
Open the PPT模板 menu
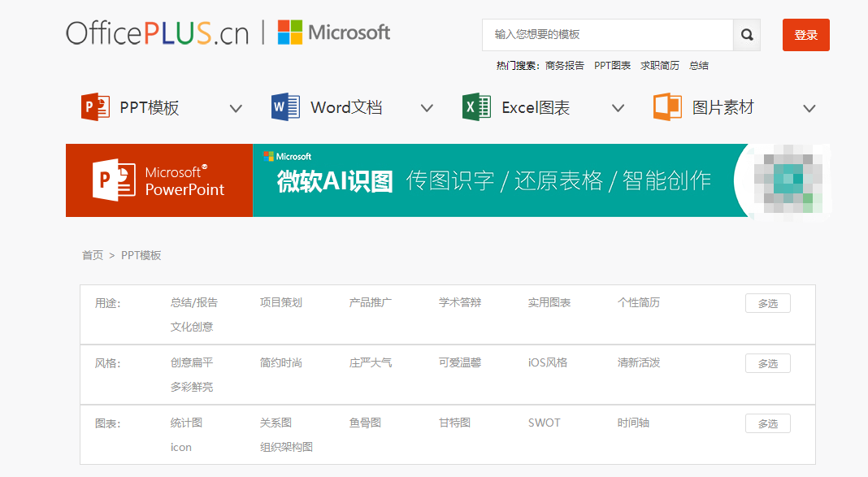tap(150, 107)
